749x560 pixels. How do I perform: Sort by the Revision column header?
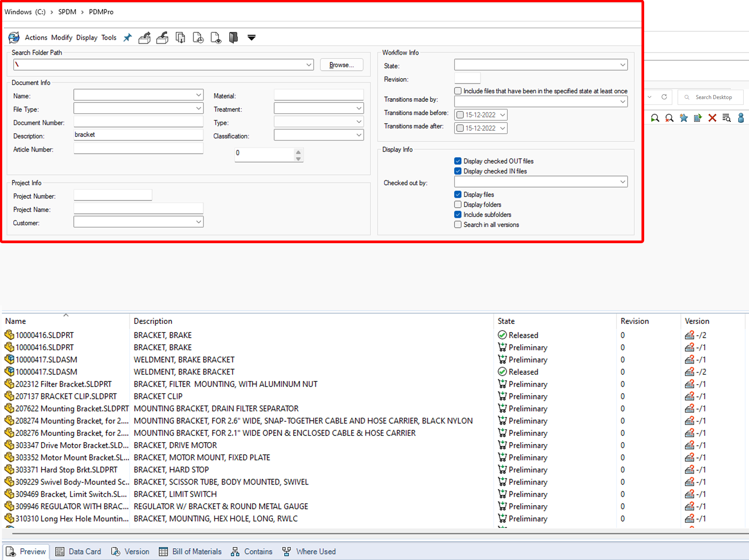tap(635, 321)
